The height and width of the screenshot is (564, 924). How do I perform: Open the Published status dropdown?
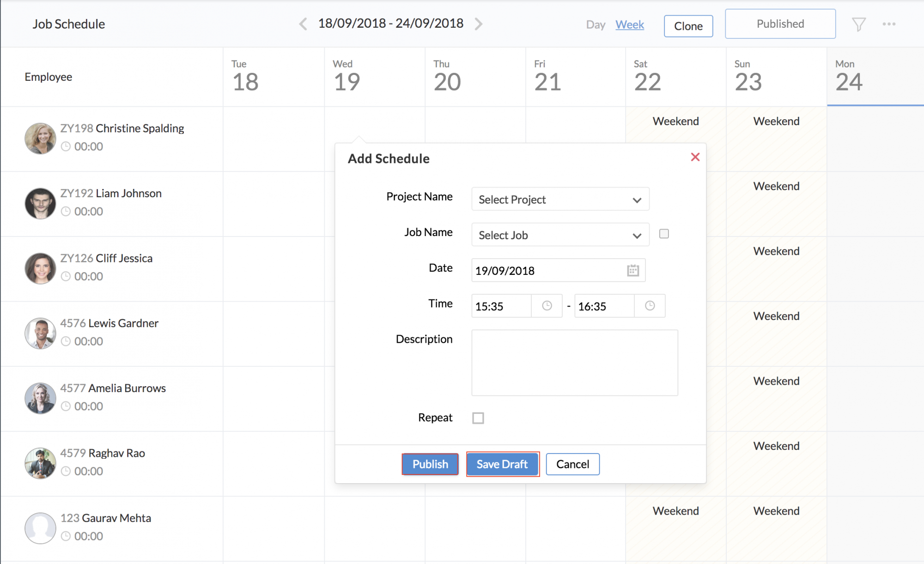(780, 24)
